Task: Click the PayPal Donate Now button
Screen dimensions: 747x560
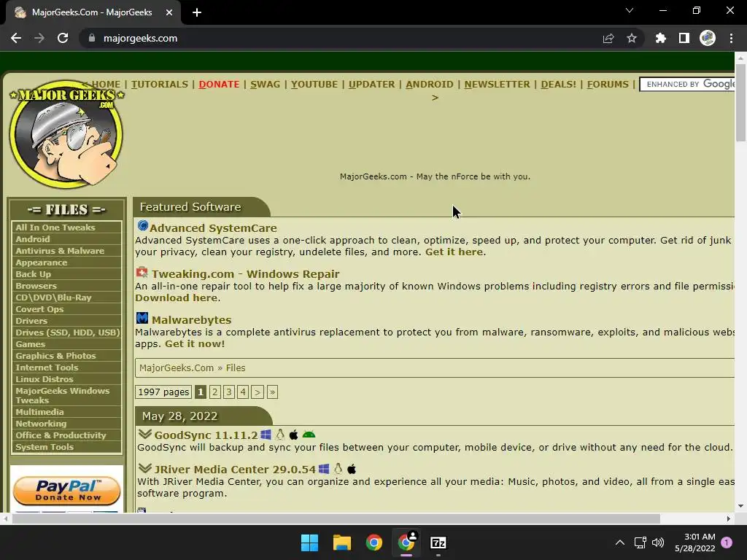Action: click(66, 491)
